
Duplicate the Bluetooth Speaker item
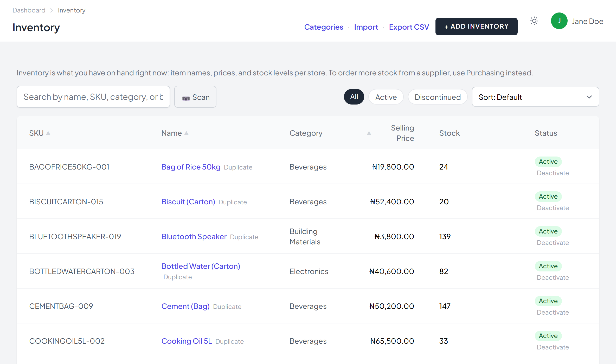tap(244, 237)
